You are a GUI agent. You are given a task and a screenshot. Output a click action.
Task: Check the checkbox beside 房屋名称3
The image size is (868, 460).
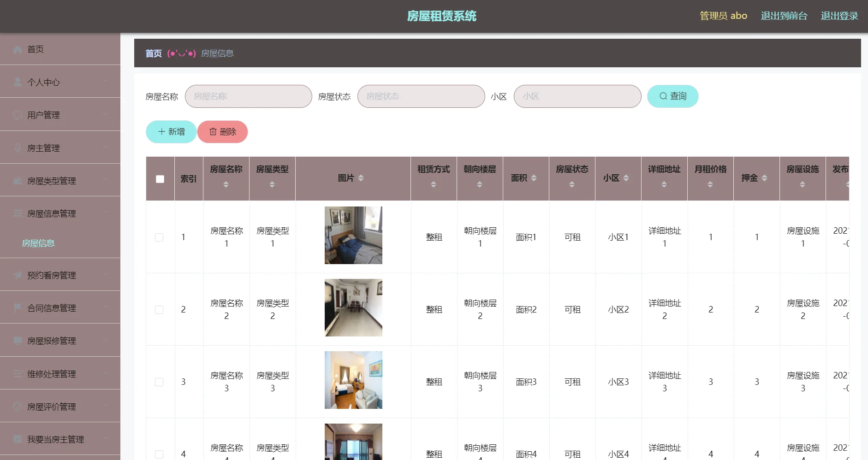(160, 382)
